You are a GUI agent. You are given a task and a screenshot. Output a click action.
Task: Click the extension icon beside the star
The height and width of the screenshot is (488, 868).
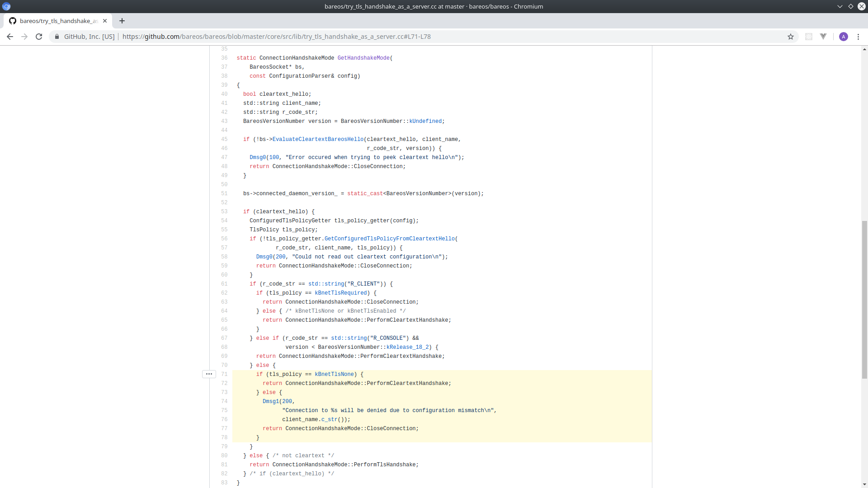tap(809, 37)
